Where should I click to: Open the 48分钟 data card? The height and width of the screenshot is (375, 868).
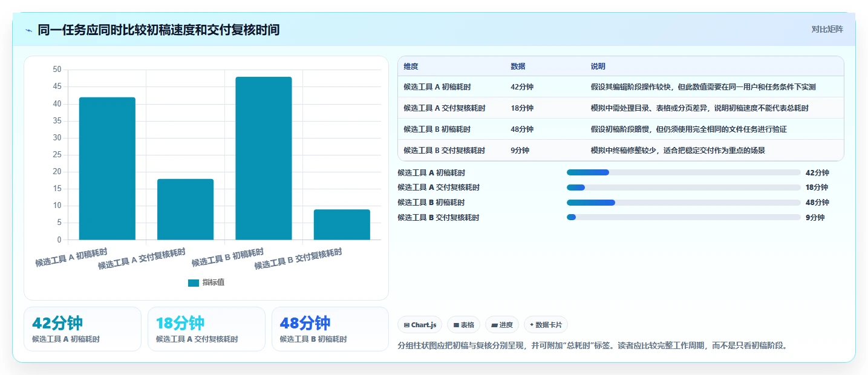point(330,329)
